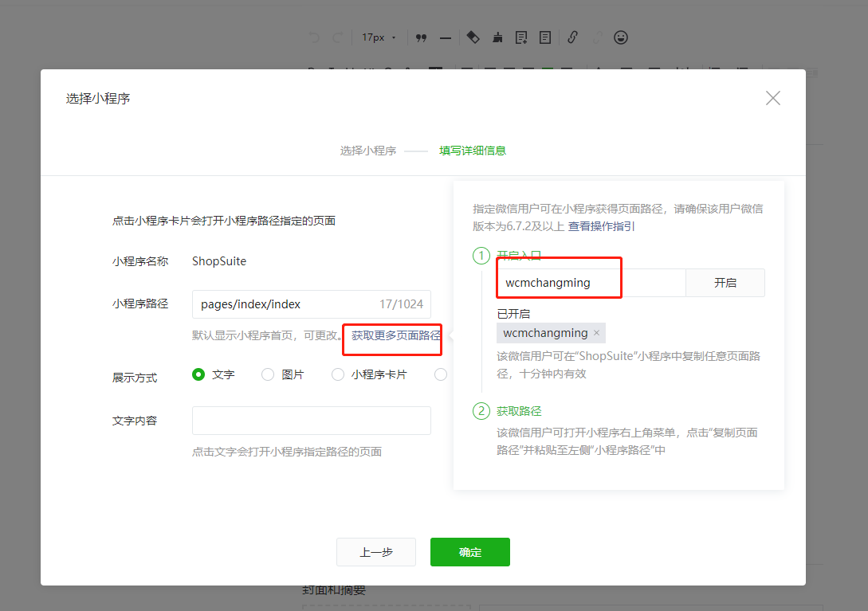Click the eraser clear-format icon
Viewport: 868px width, 611px height.
pyautogui.click(x=473, y=37)
